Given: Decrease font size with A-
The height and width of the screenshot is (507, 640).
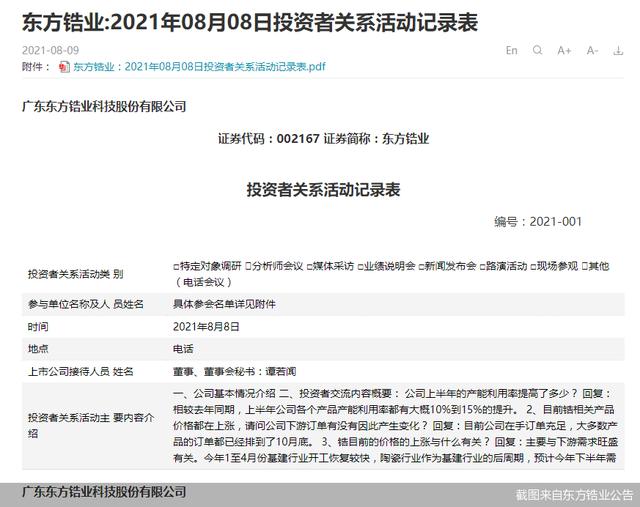Looking at the screenshot, I should pyautogui.click(x=592, y=51).
